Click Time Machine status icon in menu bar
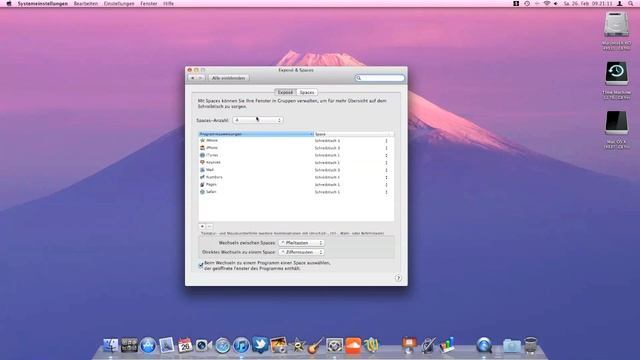The height and width of the screenshot is (360, 640). [527, 3]
